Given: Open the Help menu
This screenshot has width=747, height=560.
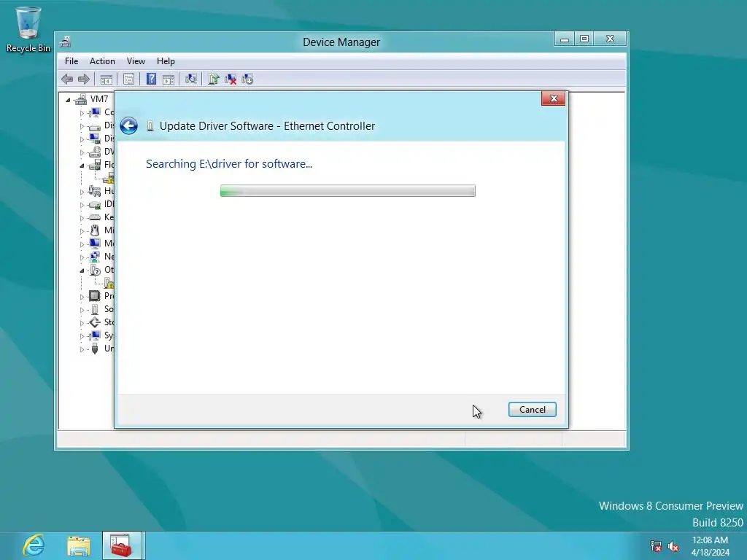Looking at the screenshot, I should pyautogui.click(x=166, y=61).
